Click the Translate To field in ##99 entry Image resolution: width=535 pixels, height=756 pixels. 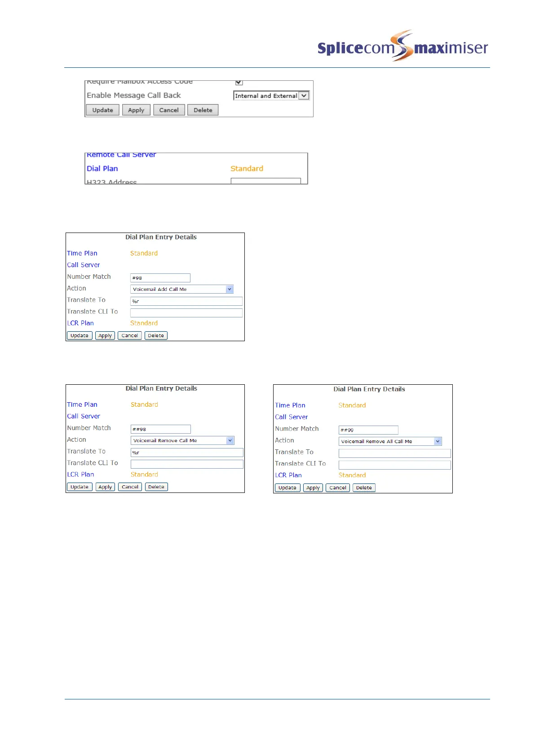point(395,453)
